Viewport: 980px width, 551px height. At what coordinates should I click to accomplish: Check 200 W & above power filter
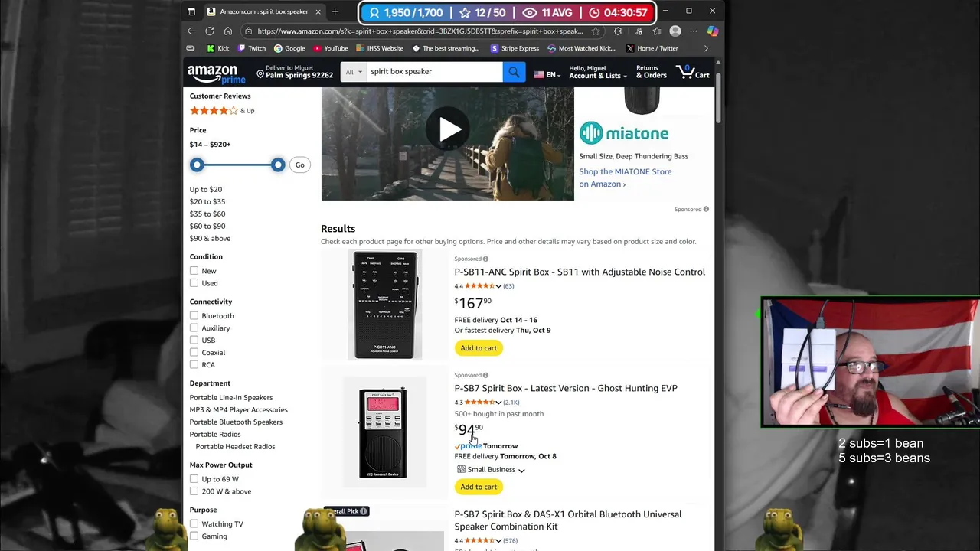pos(194,491)
